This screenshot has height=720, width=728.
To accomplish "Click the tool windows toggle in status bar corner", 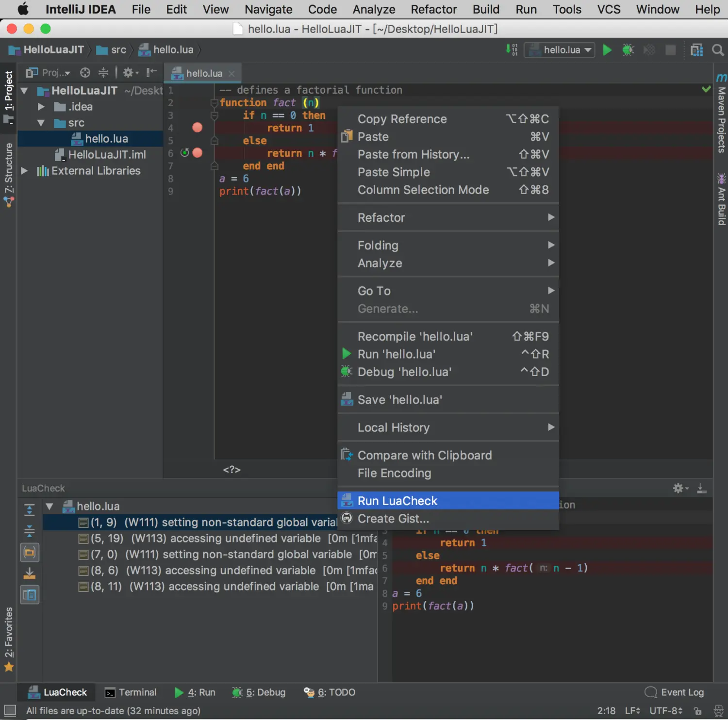I will [10, 711].
